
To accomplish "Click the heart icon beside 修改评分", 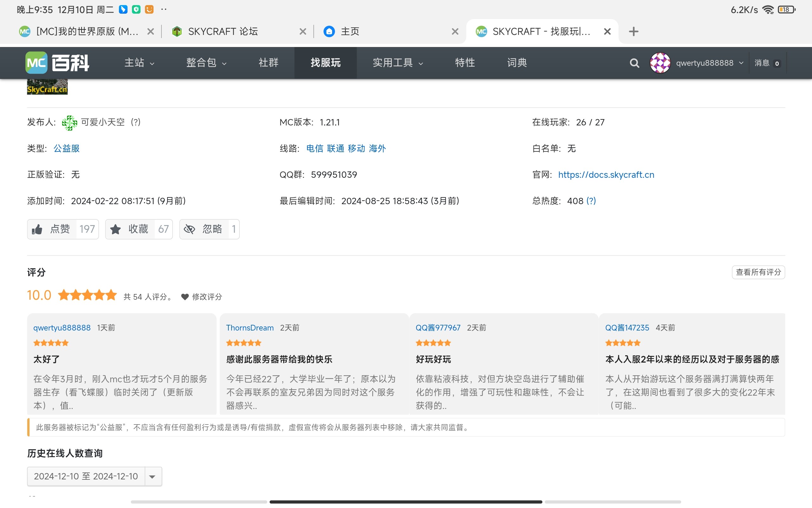I will pos(185,297).
